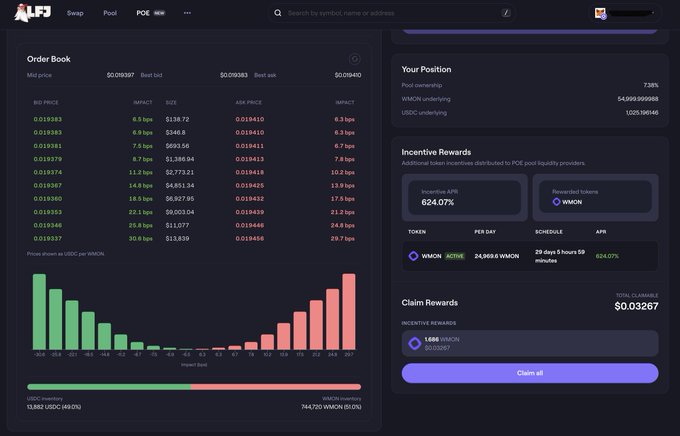Click the circular icon beside Order Book title
The width and height of the screenshot is (680, 436).
354,59
